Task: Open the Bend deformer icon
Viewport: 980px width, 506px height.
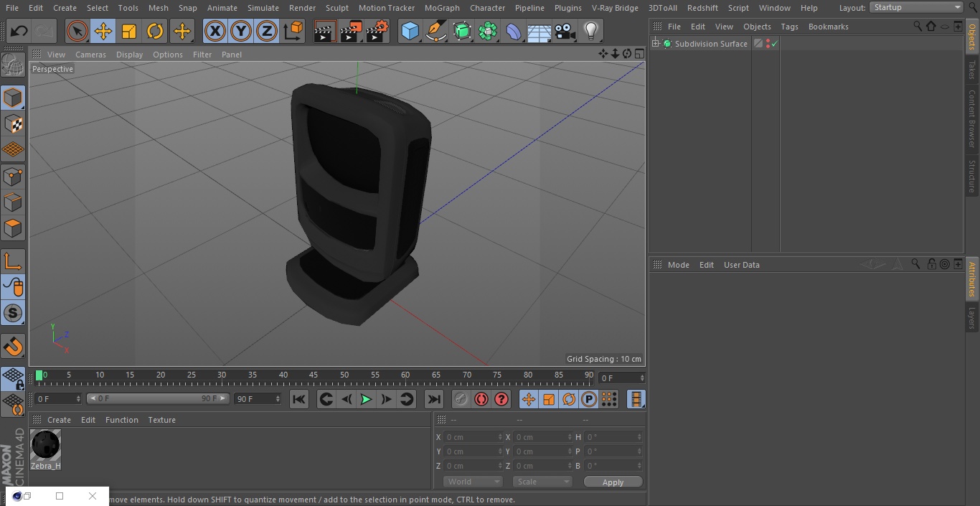Action: [514, 31]
